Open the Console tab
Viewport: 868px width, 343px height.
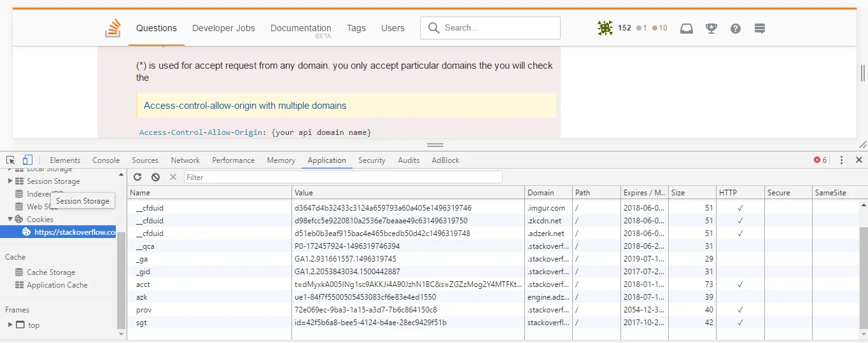(x=106, y=160)
